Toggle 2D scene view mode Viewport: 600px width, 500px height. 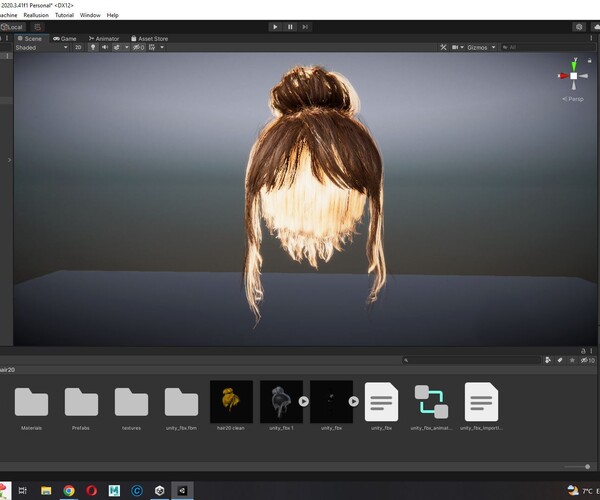78,47
